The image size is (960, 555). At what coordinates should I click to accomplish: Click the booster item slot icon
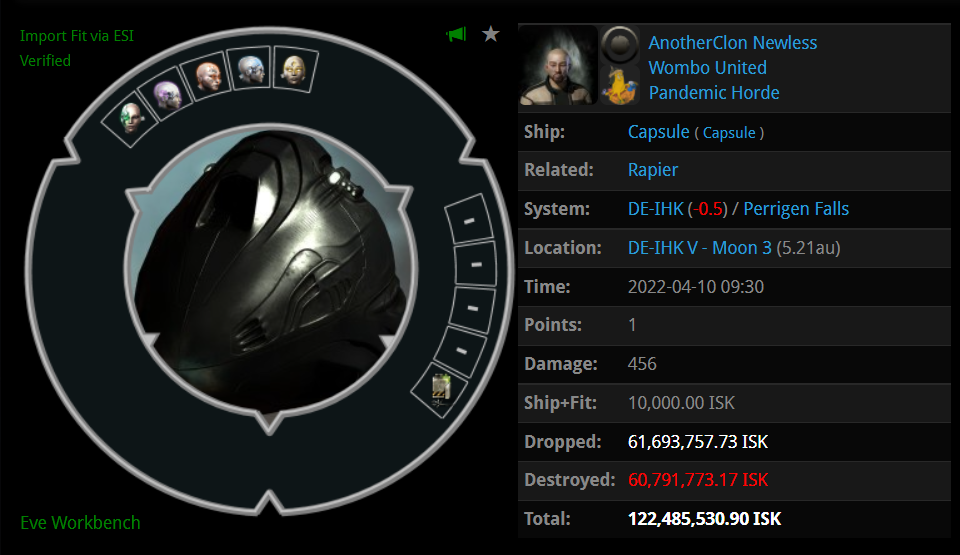pyautogui.click(x=441, y=390)
